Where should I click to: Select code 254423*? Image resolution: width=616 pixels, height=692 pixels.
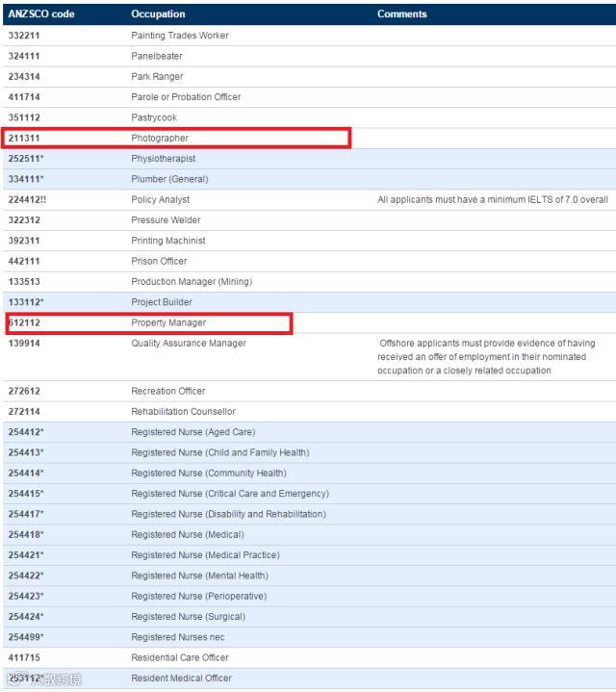click(26, 596)
